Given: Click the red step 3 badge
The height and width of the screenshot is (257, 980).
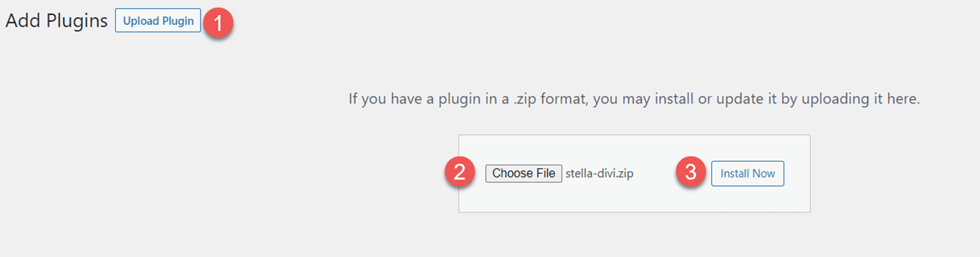Looking at the screenshot, I should (x=690, y=172).
